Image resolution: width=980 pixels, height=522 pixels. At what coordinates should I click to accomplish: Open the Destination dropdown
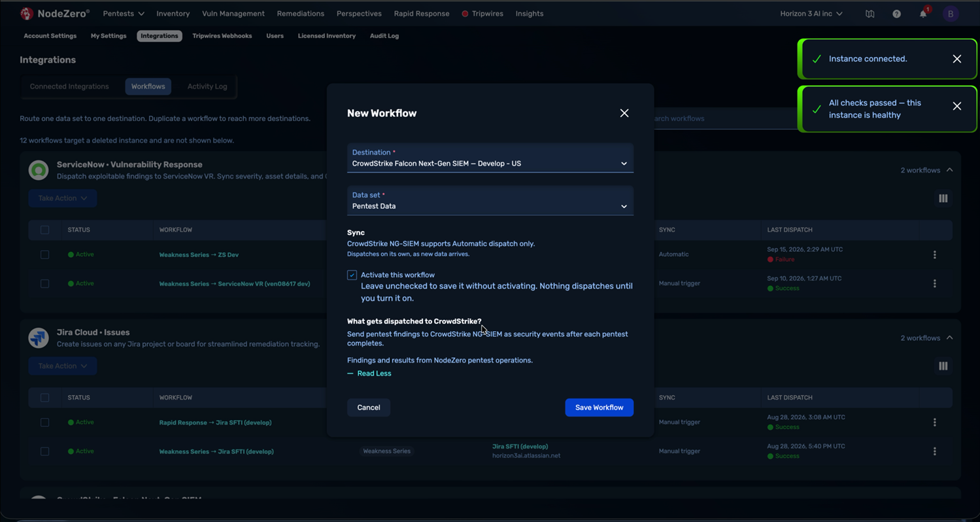click(490, 158)
